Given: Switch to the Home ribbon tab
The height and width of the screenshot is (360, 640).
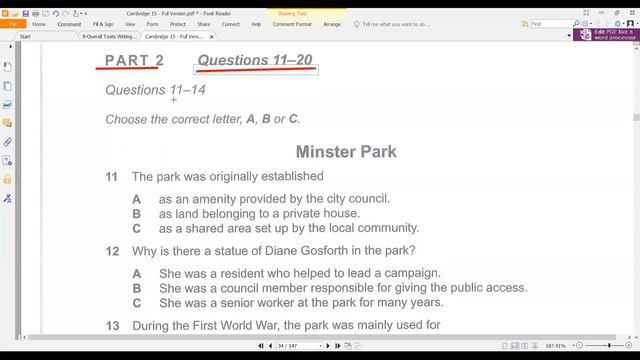Looking at the screenshot, I should coord(39,24).
